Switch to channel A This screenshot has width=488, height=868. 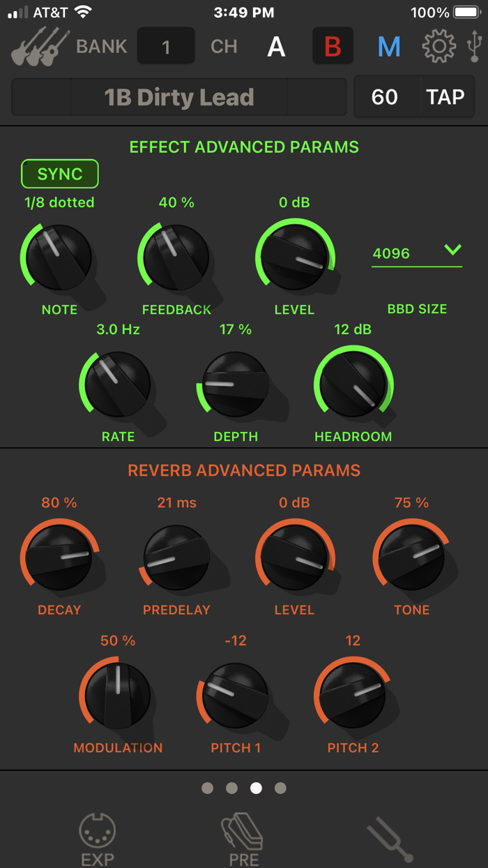(x=276, y=47)
